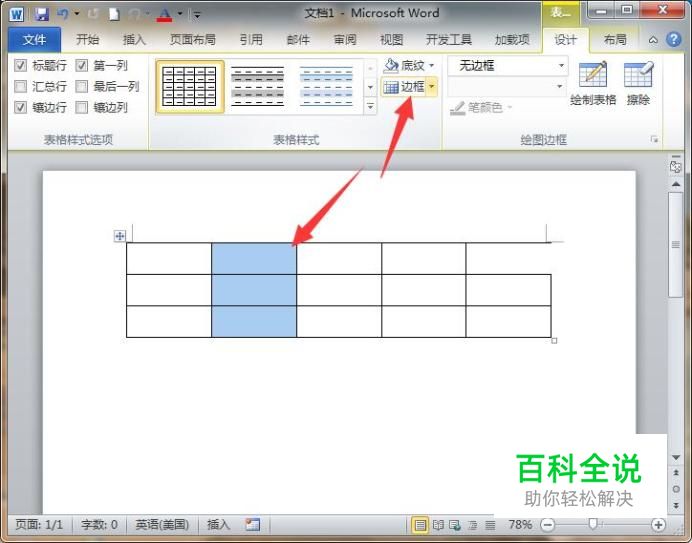Open the 审阅 Review tab
The height and width of the screenshot is (543, 692).
[345, 40]
